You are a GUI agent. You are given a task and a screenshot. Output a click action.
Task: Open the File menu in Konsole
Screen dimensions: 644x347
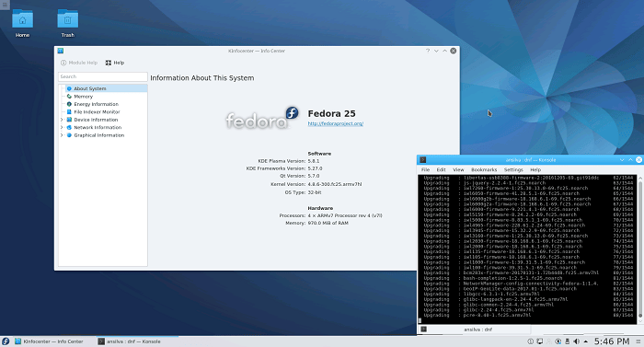(425, 169)
